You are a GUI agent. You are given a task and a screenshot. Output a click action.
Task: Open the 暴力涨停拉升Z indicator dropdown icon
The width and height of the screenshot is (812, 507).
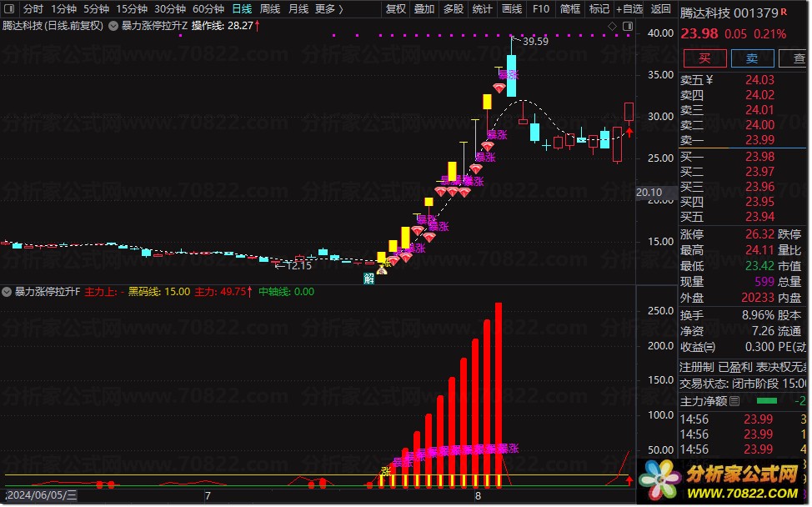point(113,26)
